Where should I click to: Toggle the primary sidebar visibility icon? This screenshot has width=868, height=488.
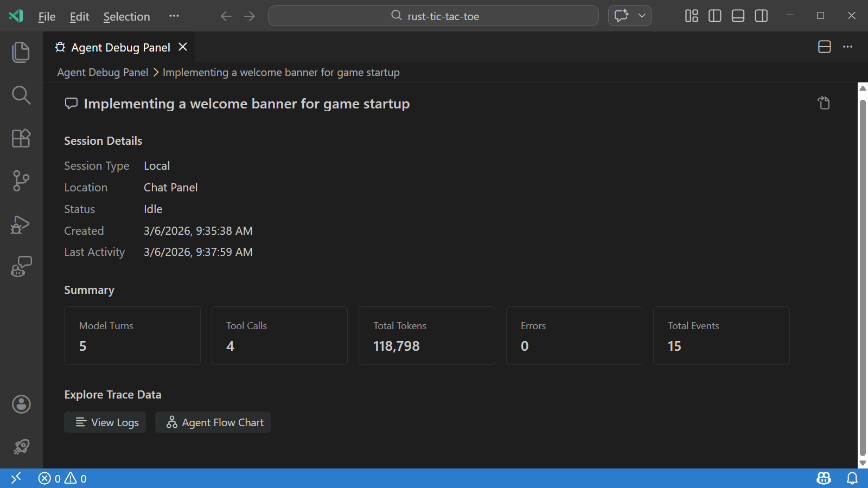click(x=714, y=16)
